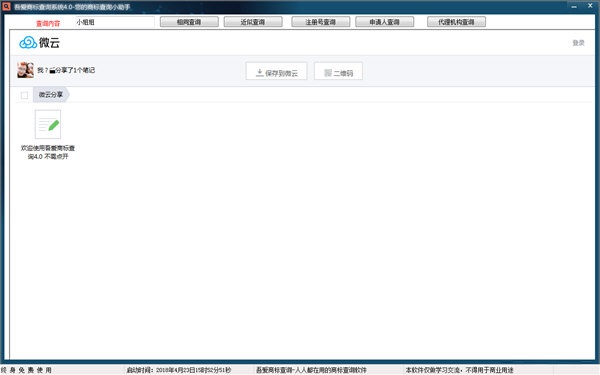Run 相同查询 identical search
This screenshot has width=600, height=375.
(189, 22)
